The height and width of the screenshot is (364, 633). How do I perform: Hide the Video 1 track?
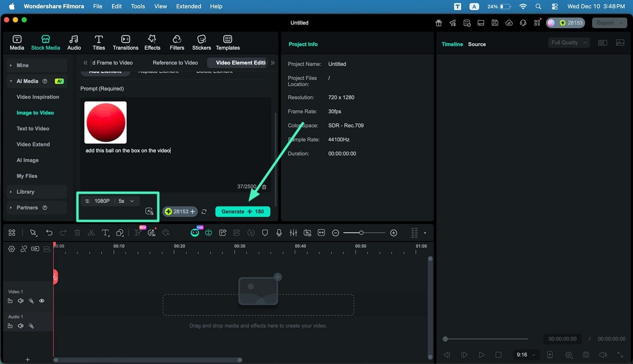(42, 301)
